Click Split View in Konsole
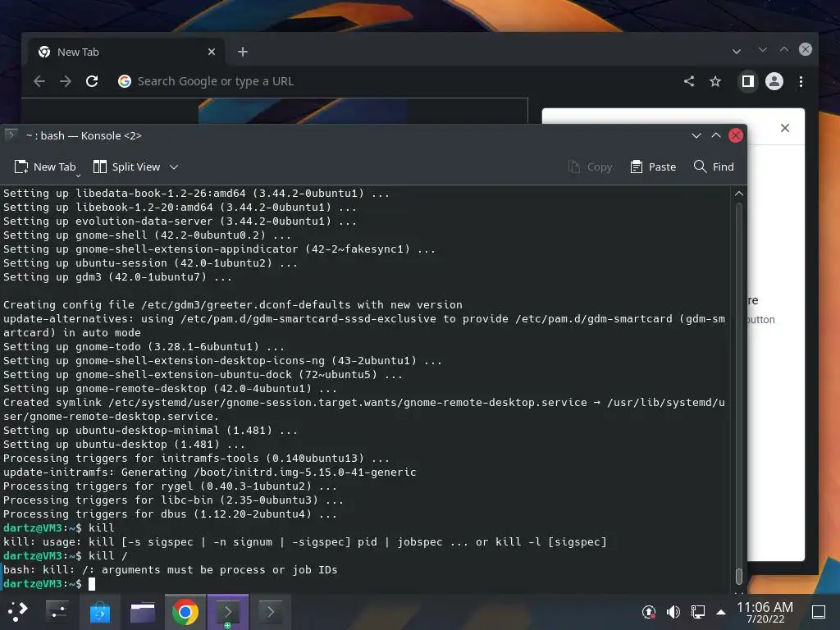The width and height of the screenshot is (840, 630). 126,167
